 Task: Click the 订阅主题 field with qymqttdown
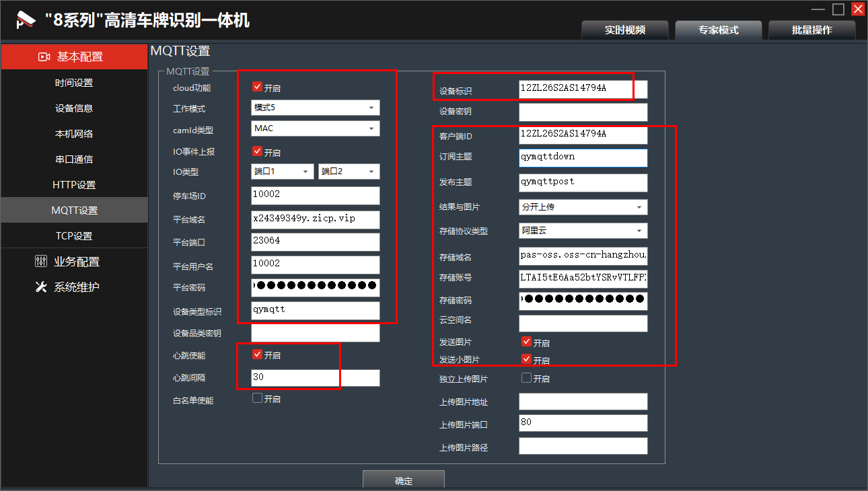pos(583,158)
